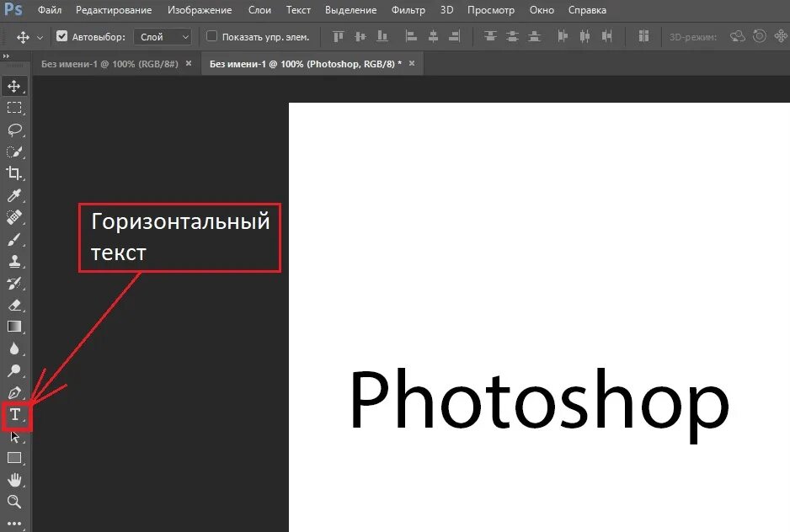Image resolution: width=790 pixels, height=532 pixels.
Task: Distribute left edges of layers
Action: coord(563,36)
